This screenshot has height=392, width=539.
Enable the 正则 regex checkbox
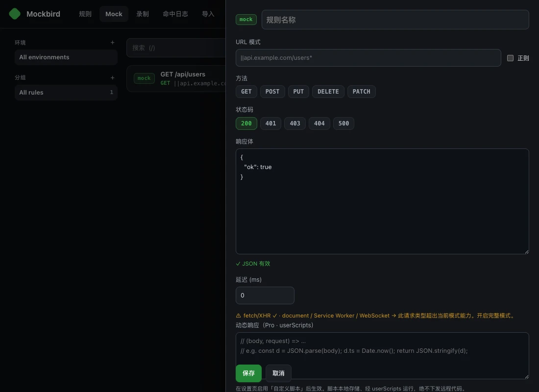point(511,58)
